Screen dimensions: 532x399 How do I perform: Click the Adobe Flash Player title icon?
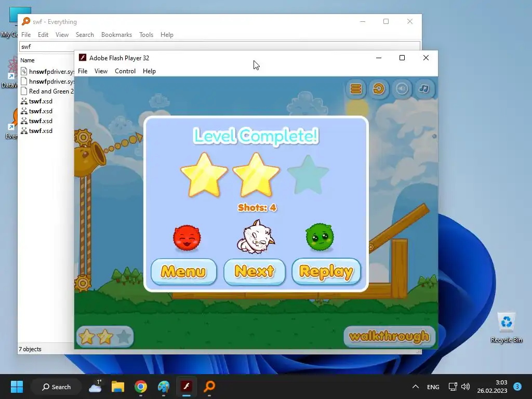(x=83, y=58)
